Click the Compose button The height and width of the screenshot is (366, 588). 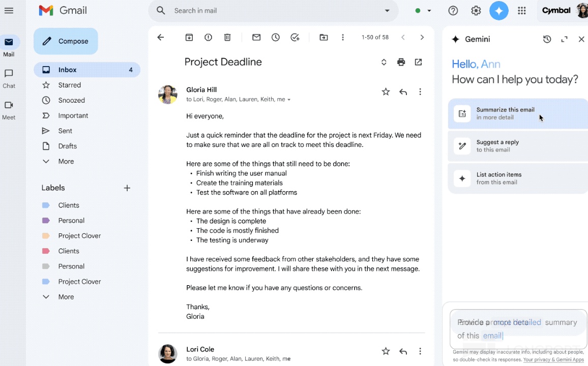point(66,41)
